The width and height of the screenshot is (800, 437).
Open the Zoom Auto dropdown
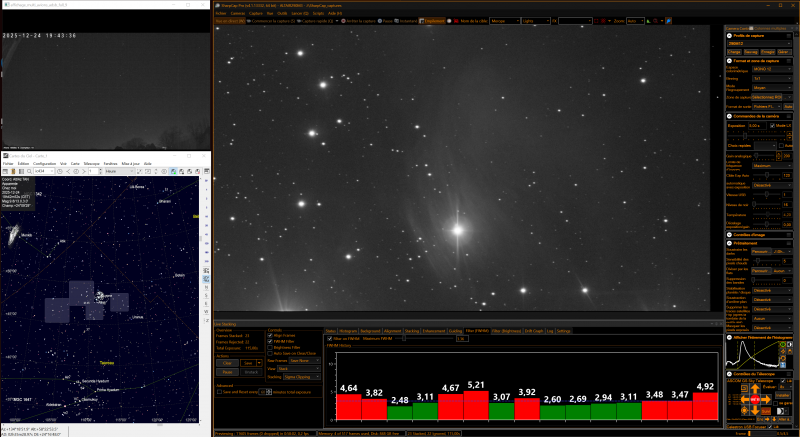636,21
